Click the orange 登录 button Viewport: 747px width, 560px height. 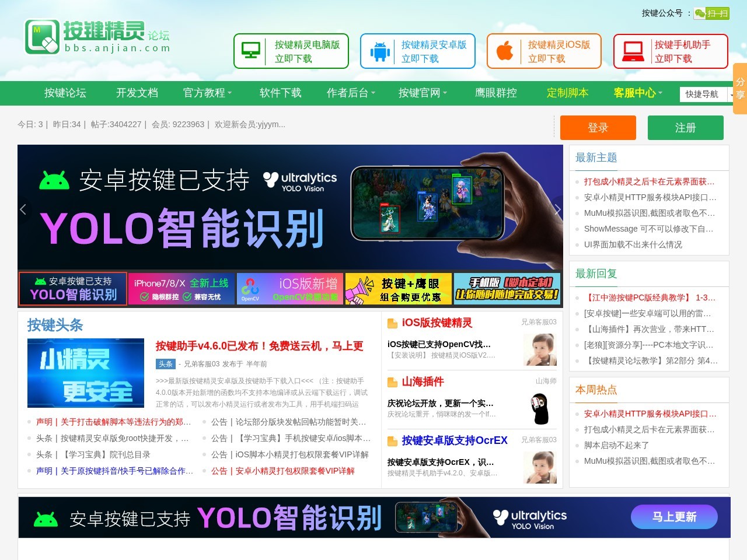pos(598,128)
